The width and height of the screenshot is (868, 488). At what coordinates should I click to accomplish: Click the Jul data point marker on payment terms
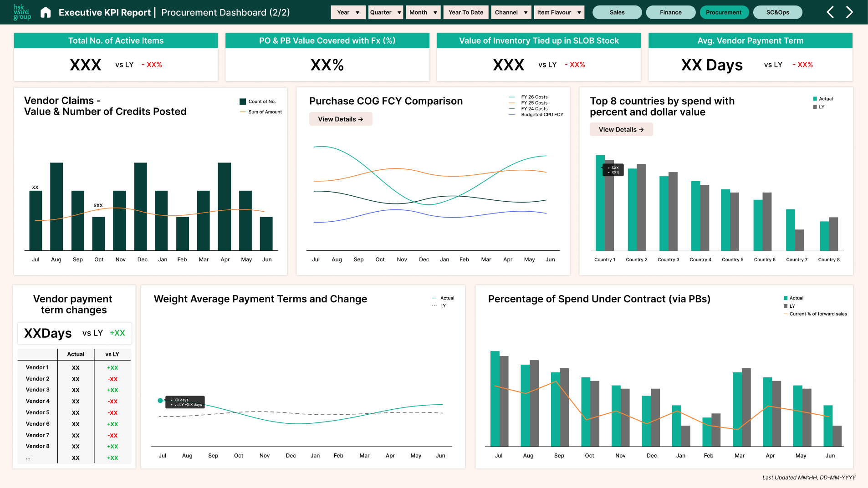pyautogui.click(x=160, y=401)
